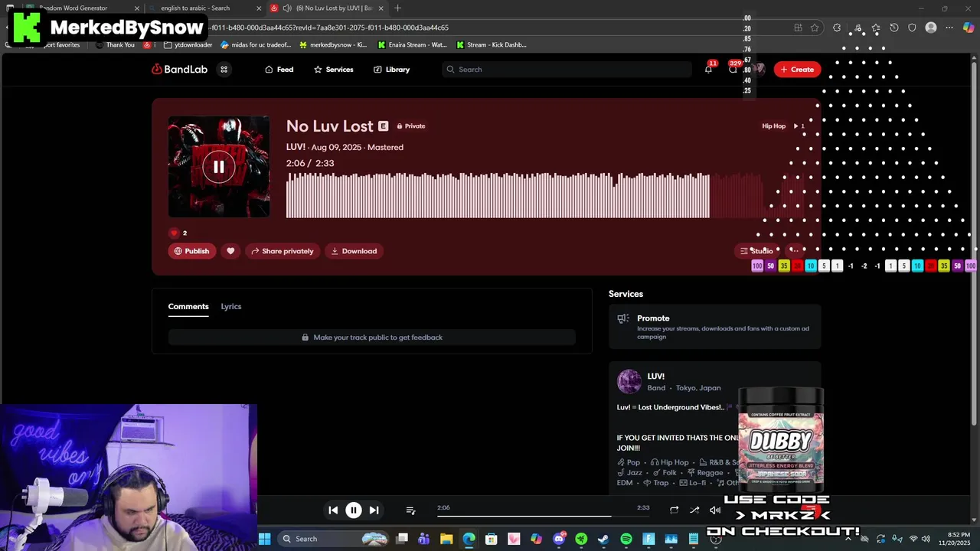The height and width of the screenshot is (551, 980).
Task: Open the browser profile avatar
Action: pos(931,28)
